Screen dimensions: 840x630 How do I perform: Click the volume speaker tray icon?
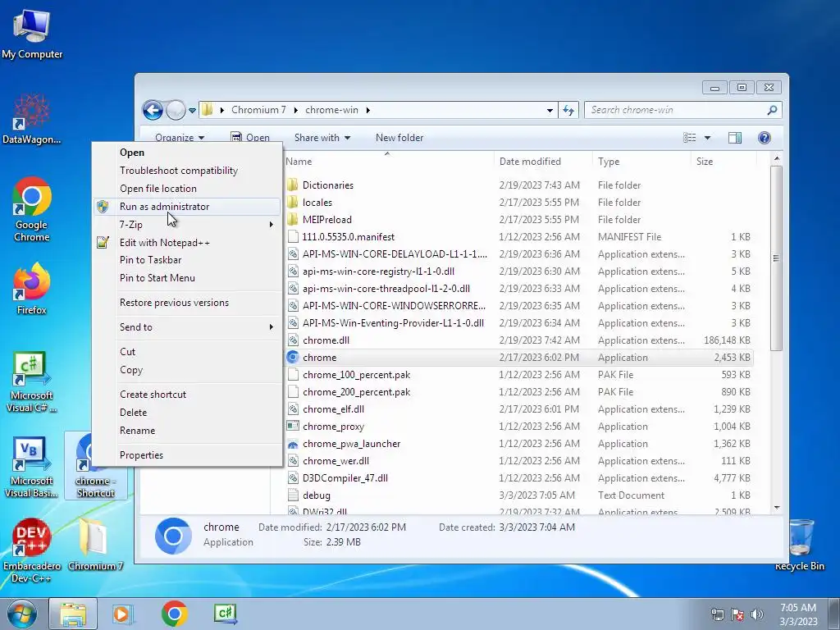point(757,614)
